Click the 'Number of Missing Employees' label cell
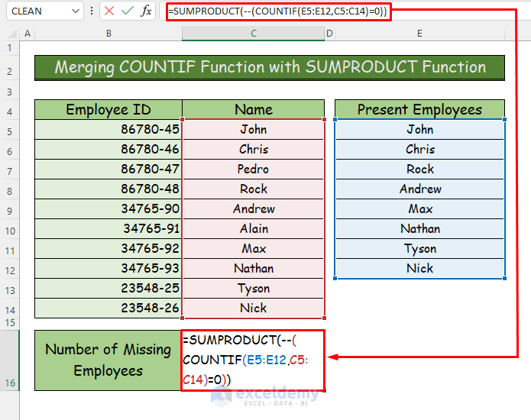 pyautogui.click(x=108, y=360)
